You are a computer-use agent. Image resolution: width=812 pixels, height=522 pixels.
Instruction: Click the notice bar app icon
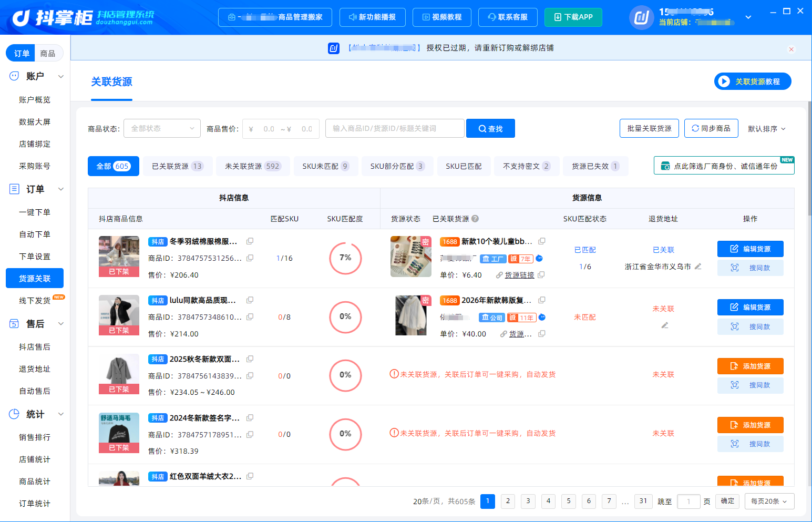click(x=334, y=48)
